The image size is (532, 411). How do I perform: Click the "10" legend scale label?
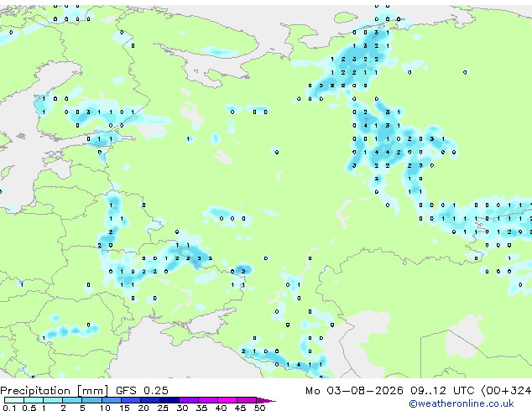click(x=105, y=408)
